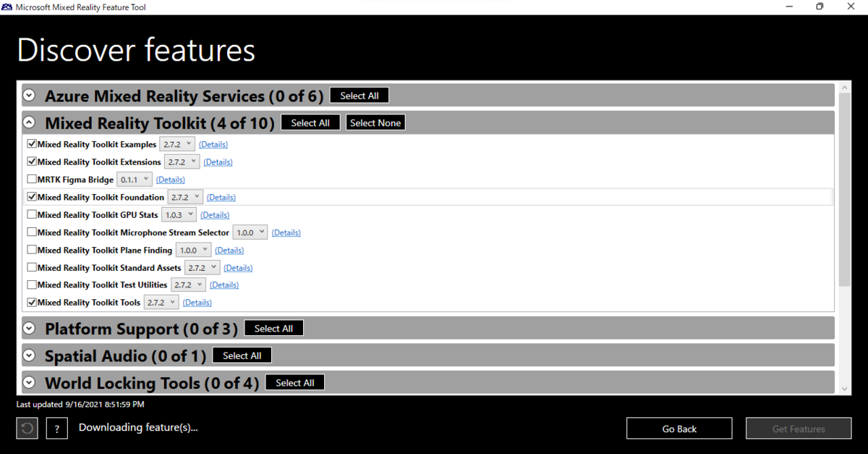Open Details link for Plane Finding

[x=229, y=251]
